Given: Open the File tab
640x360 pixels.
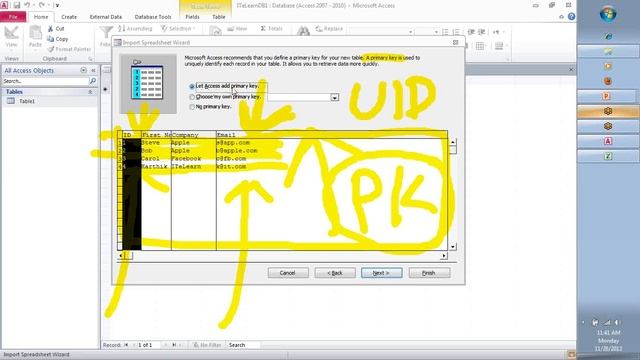Looking at the screenshot, I should (x=13, y=17).
